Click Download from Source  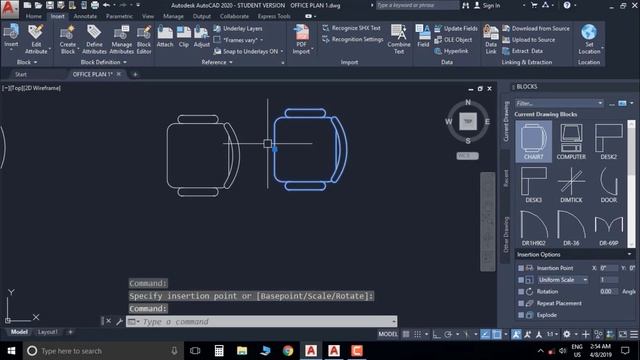pos(536,29)
